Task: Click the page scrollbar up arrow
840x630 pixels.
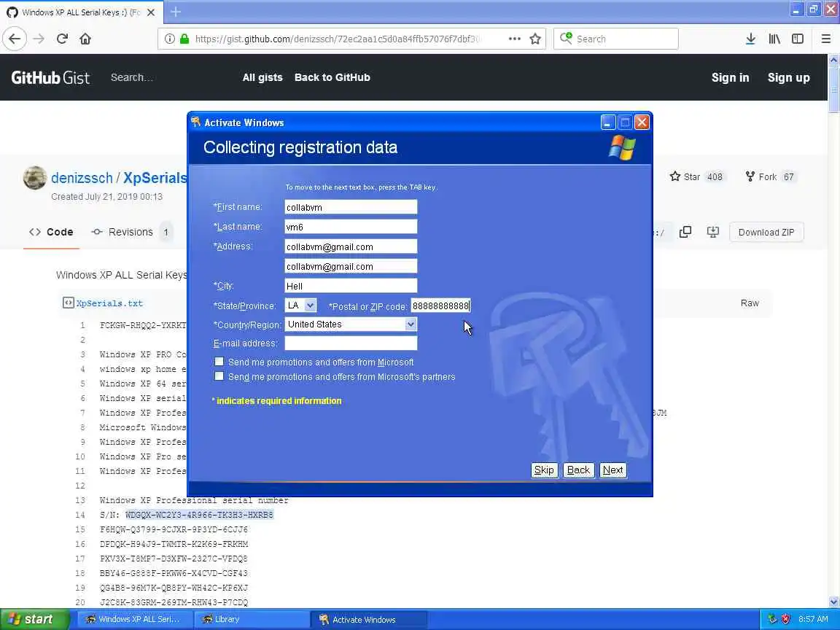Action: [833, 60]
